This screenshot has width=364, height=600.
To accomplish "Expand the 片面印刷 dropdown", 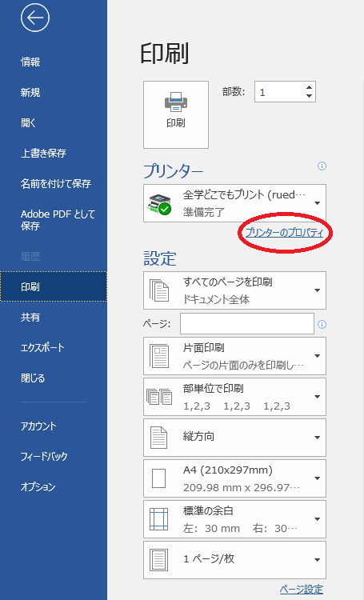I will point(234,356).
